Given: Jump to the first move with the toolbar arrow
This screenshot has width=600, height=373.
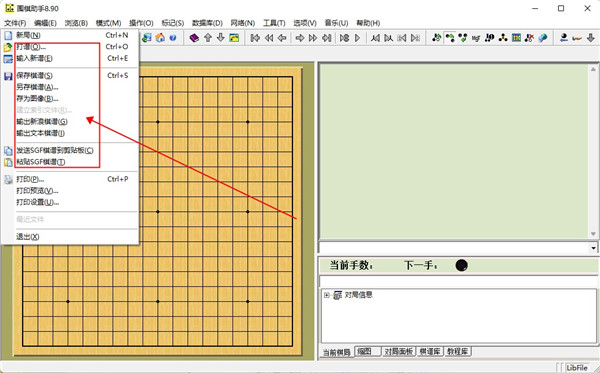Looking at the screenshot, I should [255, 38].
